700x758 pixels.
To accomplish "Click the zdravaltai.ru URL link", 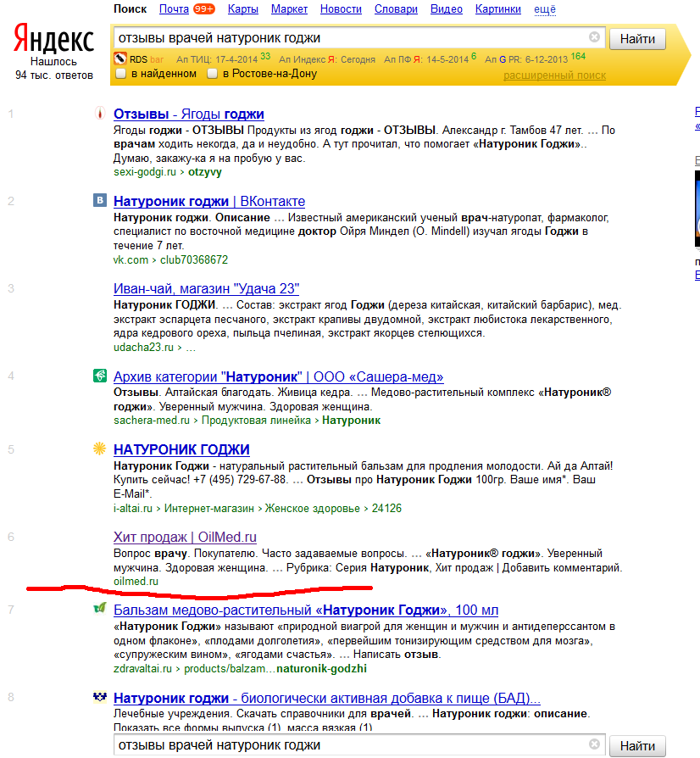I will (x=142, y=669).
